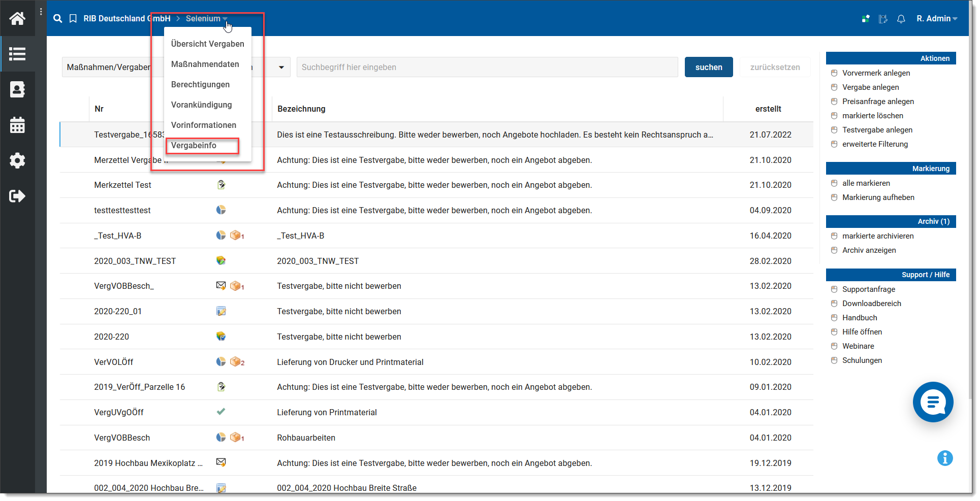Click the notification bell icon
The height and width of the screenshot is (501, 980).
[901, 19]
